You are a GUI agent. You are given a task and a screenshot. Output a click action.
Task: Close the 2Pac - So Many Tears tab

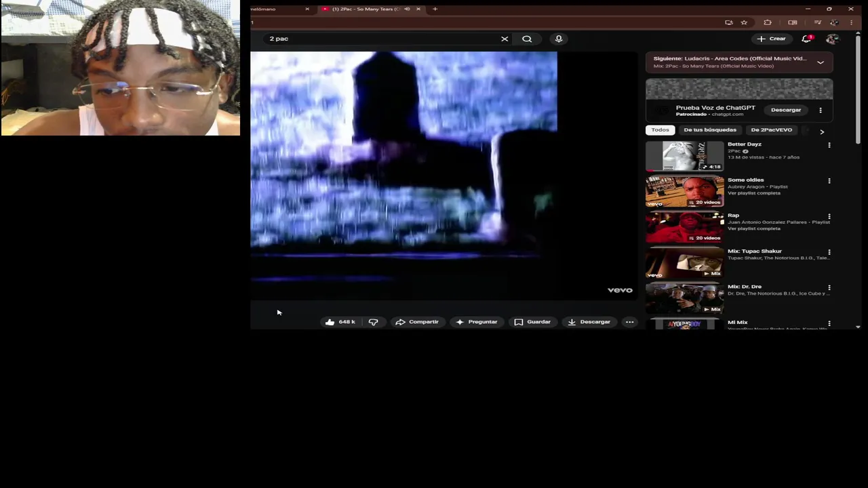pos(418,9)
